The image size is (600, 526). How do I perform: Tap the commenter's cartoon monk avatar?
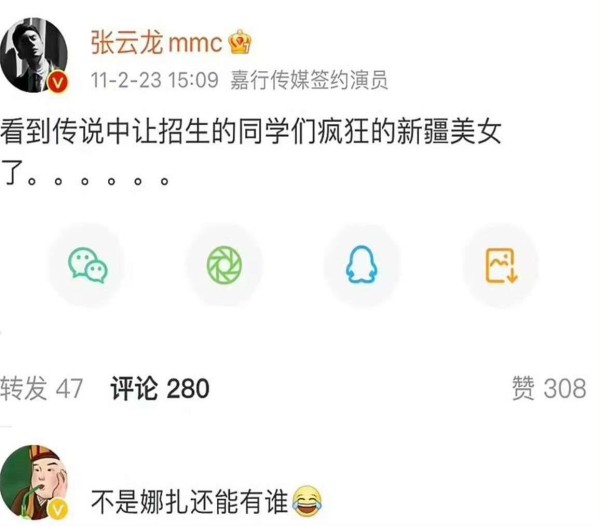34,482
